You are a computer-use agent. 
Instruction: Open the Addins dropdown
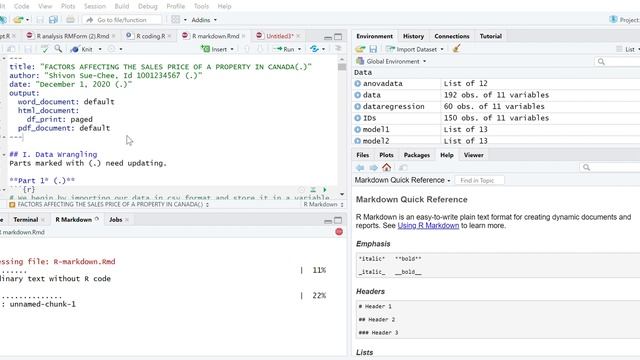(204, 20)
